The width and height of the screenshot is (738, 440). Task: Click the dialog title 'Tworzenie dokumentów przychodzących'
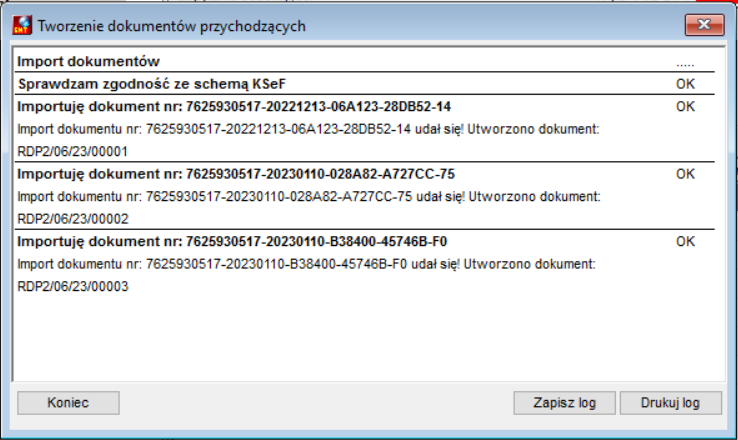171,26
